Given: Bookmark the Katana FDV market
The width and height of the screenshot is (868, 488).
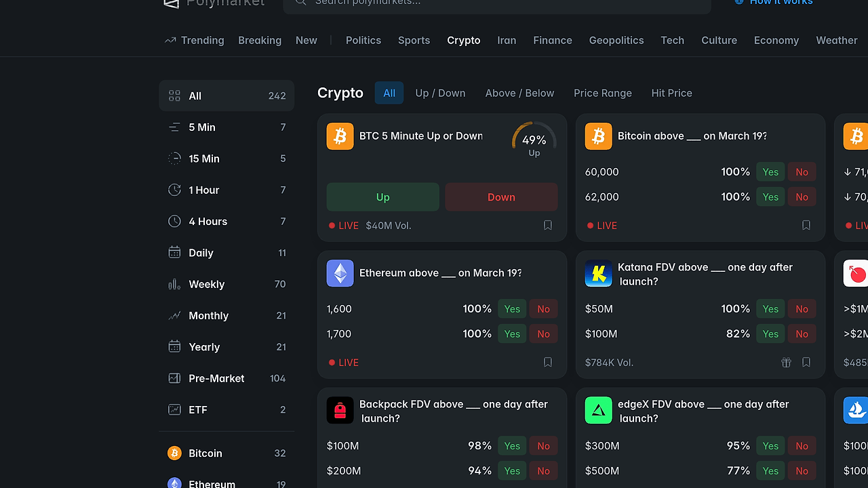Looking at the screenshot, I should point(806,362).
